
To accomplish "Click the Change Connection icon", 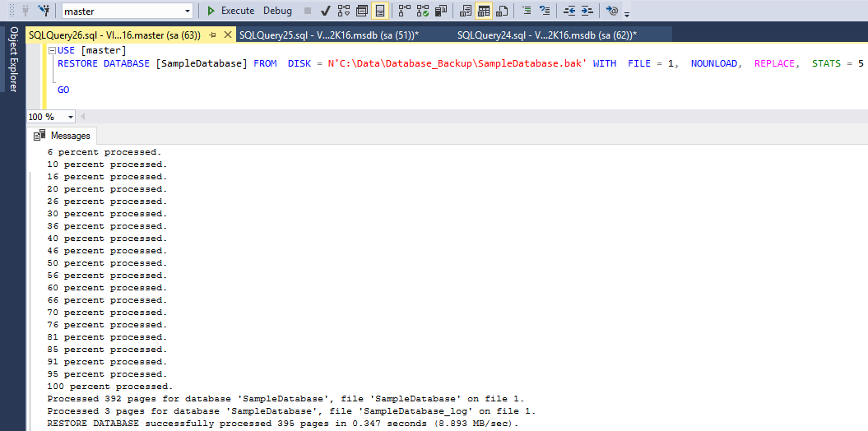I will coord(44,11).
